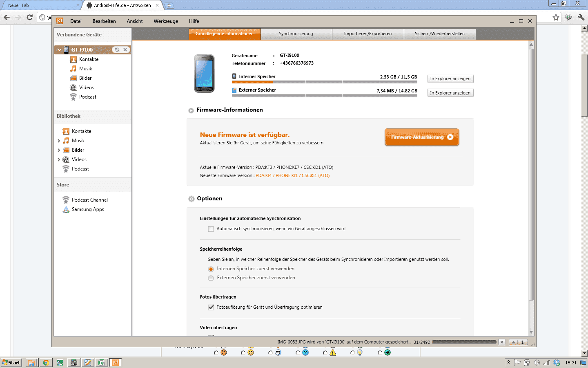Refresh the GT-I9100 device connection

coord(117,49)
